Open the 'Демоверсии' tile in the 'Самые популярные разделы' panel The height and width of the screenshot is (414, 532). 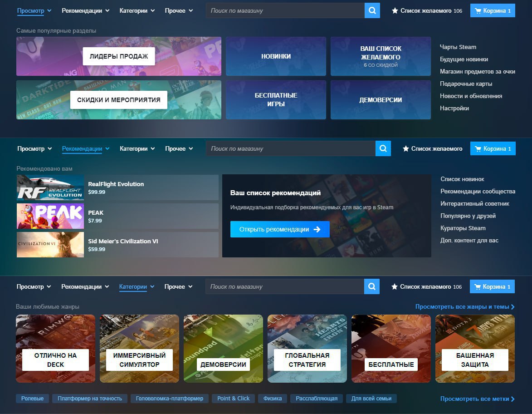(x=381, y=100)
